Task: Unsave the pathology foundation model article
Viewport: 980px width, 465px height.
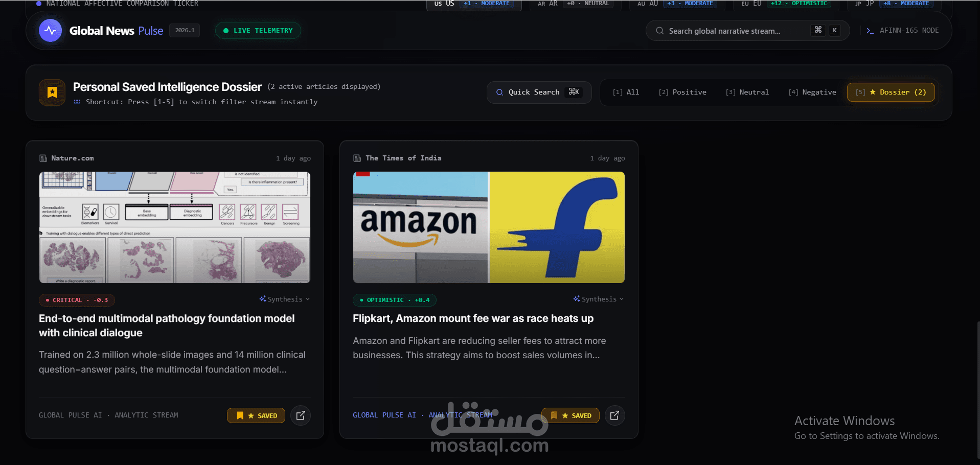Action: (256, 415)
